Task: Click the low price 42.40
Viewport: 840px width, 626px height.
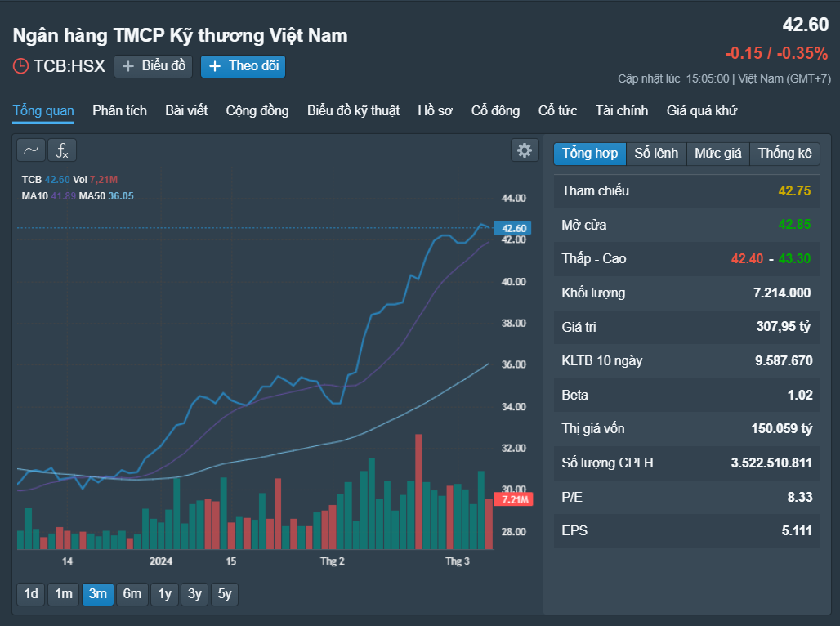Action: point(747,259)
